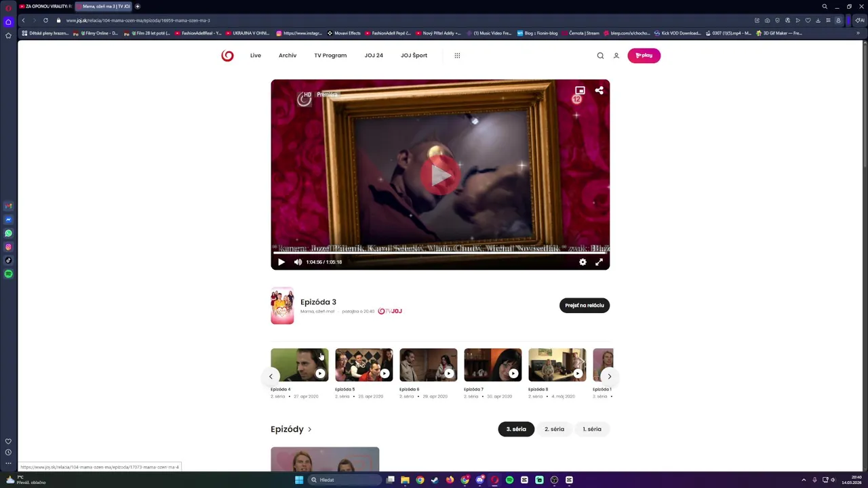Play Epizóda 8 from carousel

pyautogui.click(x=557, y=365)
